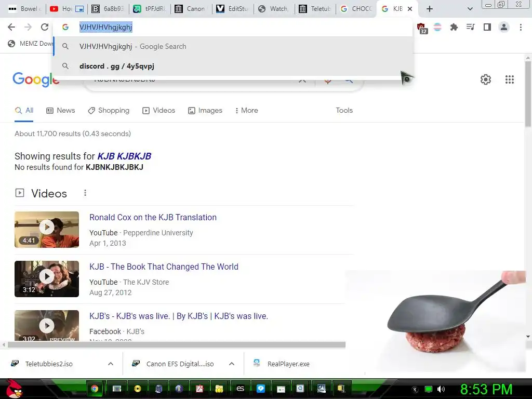Switch to the tPFJdR tab
Viewport: 532px width, 399px height.
click(150, 9)
